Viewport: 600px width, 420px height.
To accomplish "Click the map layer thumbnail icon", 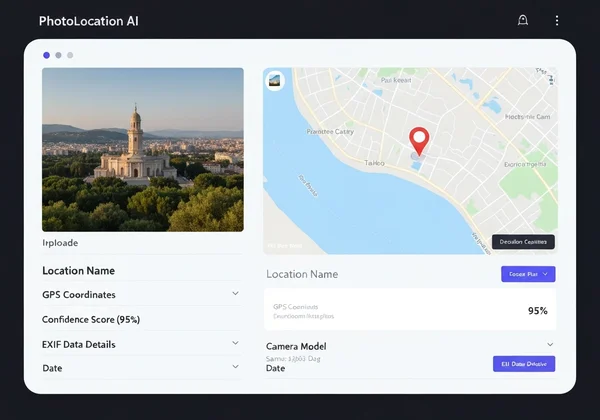I will point(277,82).
